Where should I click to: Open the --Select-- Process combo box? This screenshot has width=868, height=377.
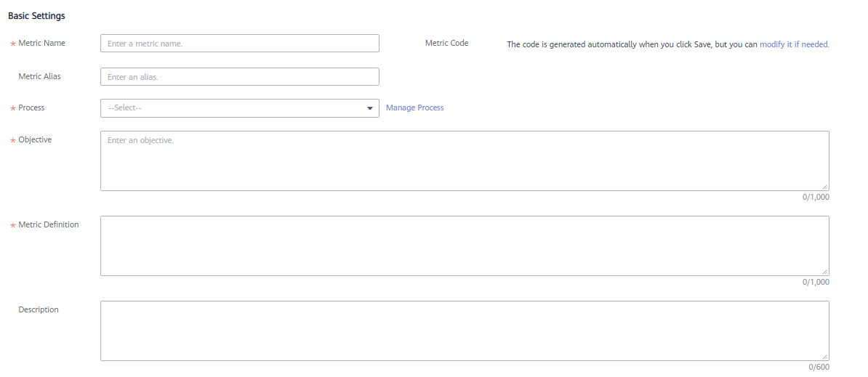click(240, 108)
